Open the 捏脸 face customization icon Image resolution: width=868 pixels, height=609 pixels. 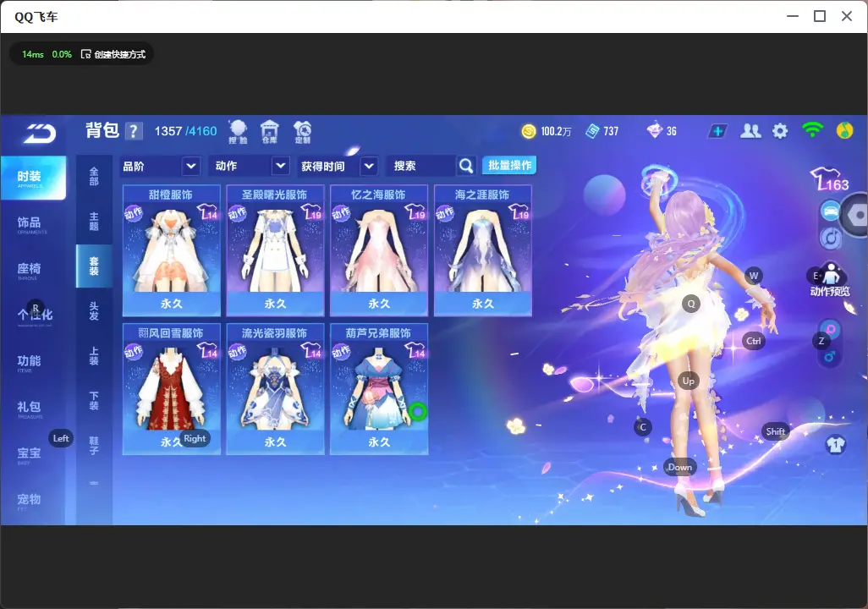pos(238,132)
